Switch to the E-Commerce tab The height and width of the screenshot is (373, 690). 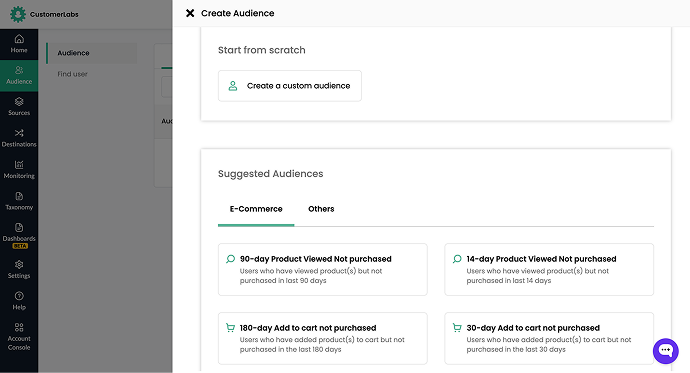(256, 209)
